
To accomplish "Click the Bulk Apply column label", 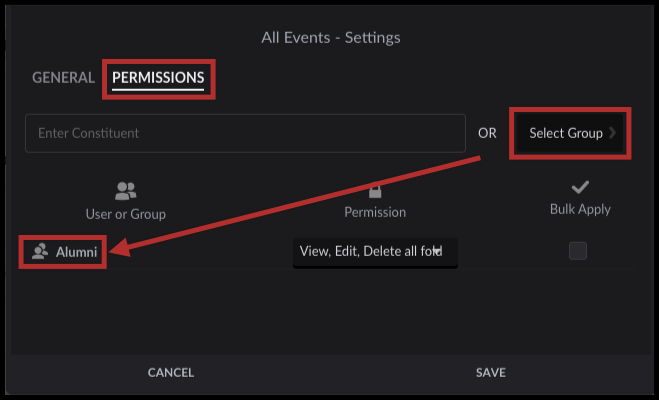I will click(580, 209).
